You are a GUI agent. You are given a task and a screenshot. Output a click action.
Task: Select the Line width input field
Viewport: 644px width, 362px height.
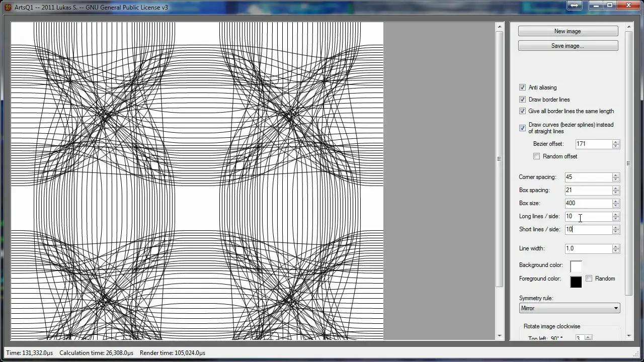click(x=588, y=248)
